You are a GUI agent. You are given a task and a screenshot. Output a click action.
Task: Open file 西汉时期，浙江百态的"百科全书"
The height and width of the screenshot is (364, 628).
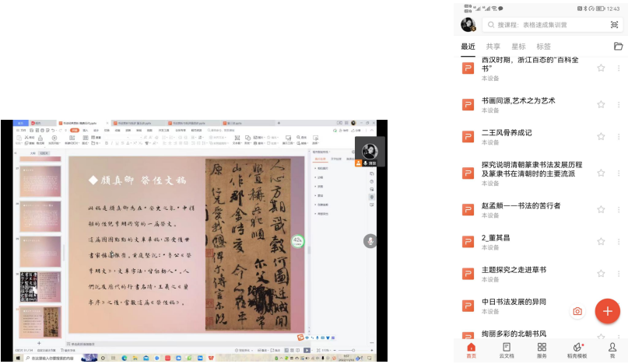[x=530, y=65]
